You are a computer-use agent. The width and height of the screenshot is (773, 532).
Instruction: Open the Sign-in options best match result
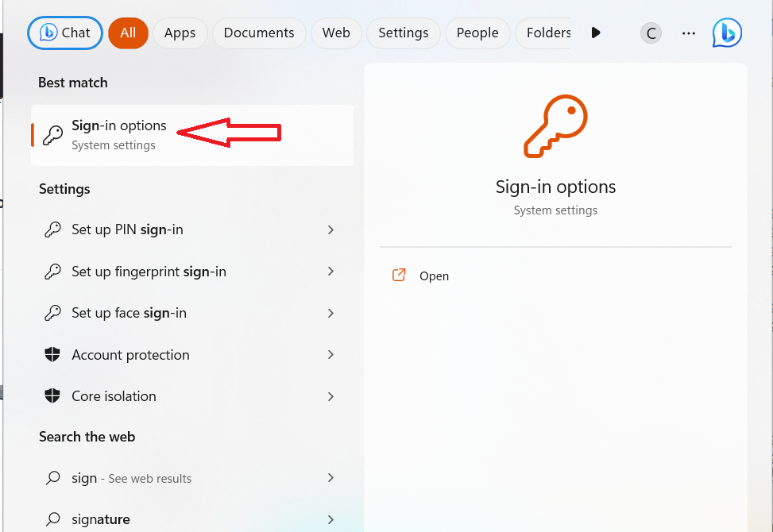[x=119, y=134]
